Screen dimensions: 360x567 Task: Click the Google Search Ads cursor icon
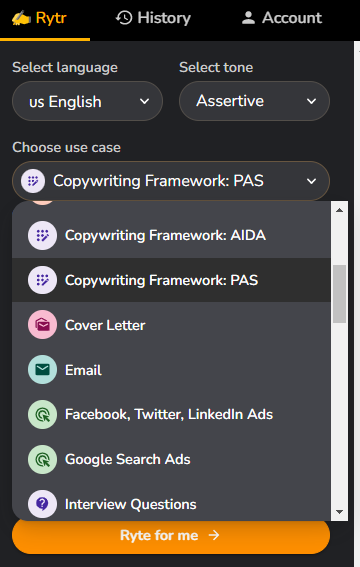42,459
